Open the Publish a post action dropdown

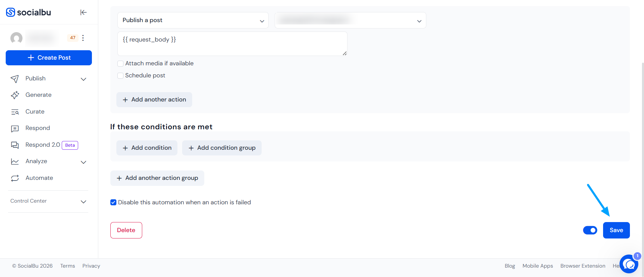[x=193, y=20]
